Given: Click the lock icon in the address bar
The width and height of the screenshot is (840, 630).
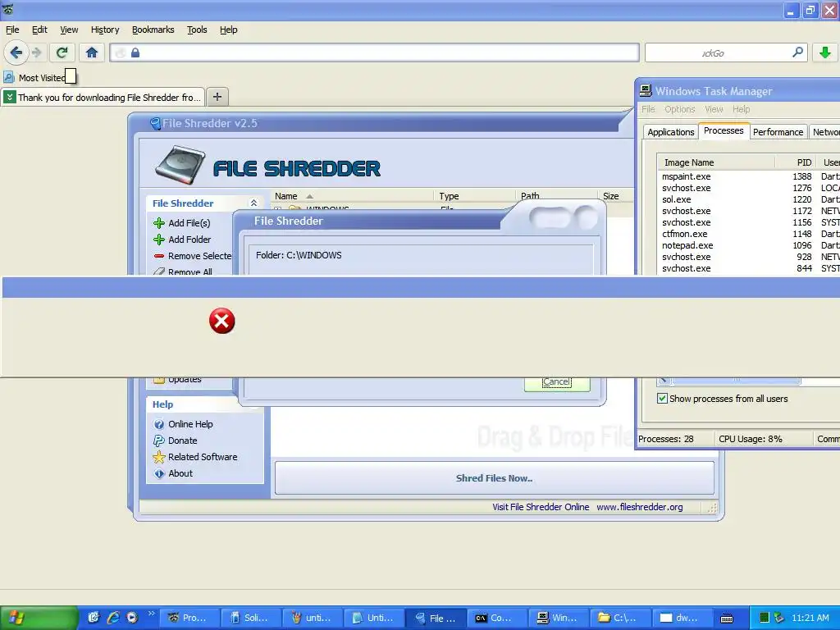Looking at the screenshot, I should click(x=135, y=52).
